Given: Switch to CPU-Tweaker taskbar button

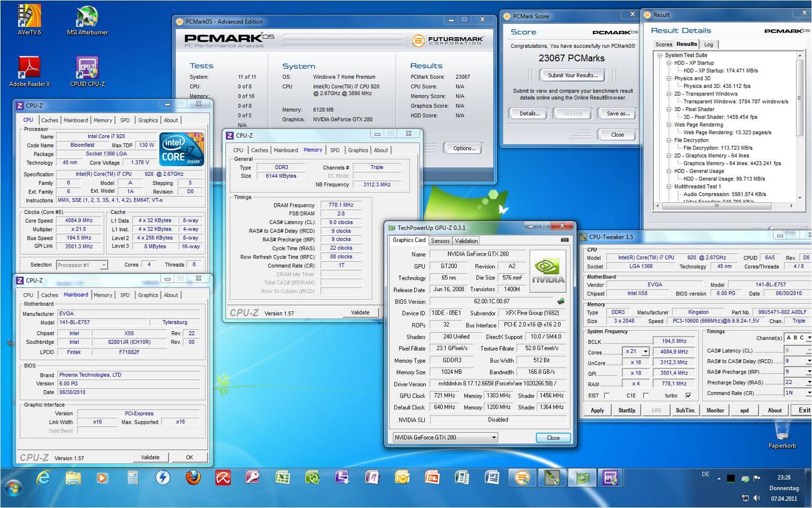Looking at the screenshot, I should coord(552,478).
